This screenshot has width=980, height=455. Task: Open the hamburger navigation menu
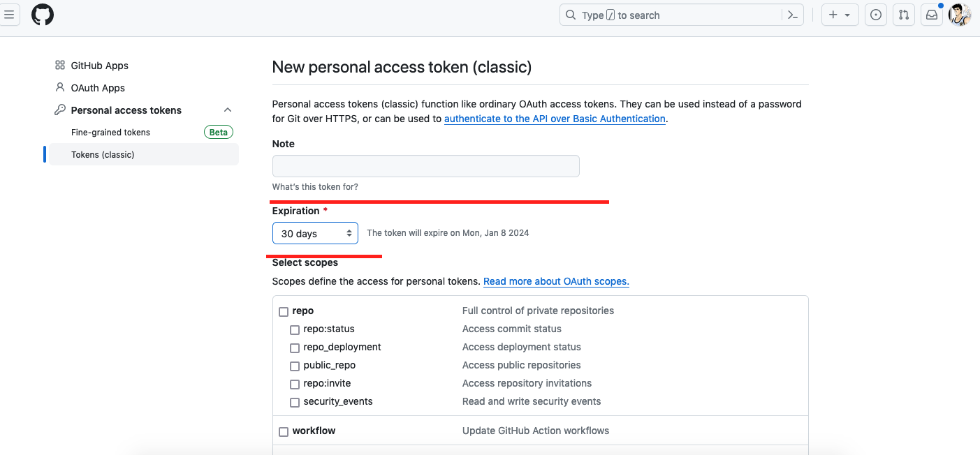(x=9, y=15)
